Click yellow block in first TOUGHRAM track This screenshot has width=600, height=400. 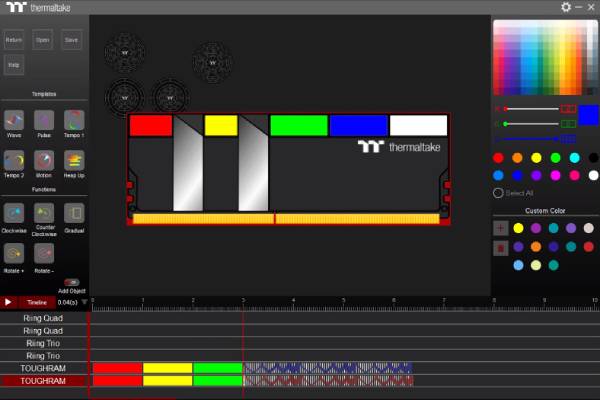pos(168,368)
